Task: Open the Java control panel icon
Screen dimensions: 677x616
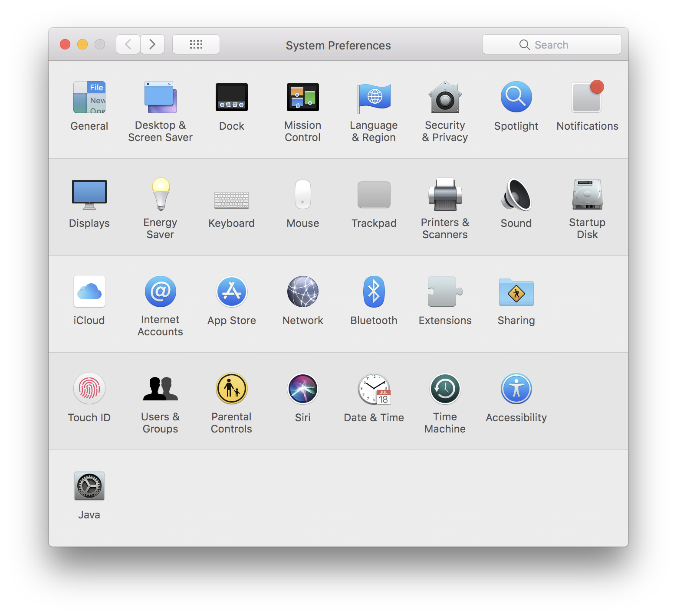Action: (89, 486)
